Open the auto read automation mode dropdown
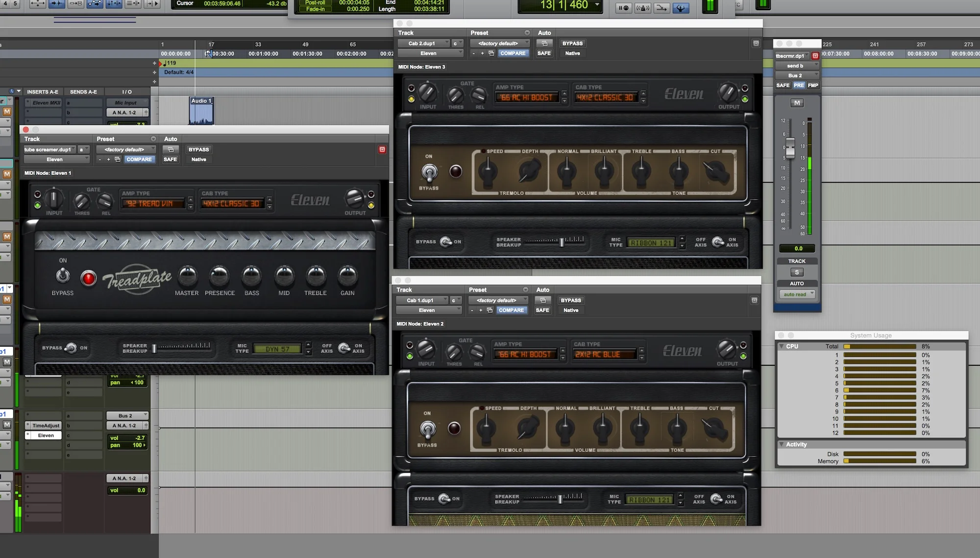This screenshot has width=980, height=558. tap(797, 294)
